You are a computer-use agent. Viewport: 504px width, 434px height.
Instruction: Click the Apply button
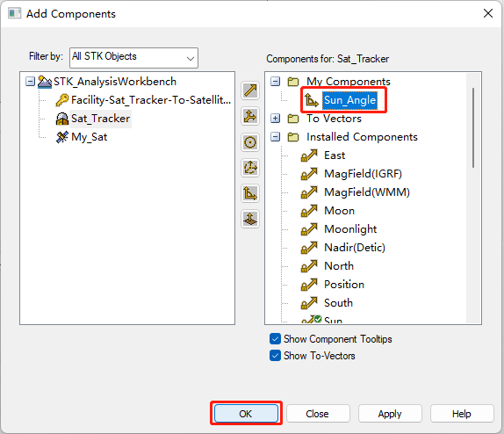(390, 414)
